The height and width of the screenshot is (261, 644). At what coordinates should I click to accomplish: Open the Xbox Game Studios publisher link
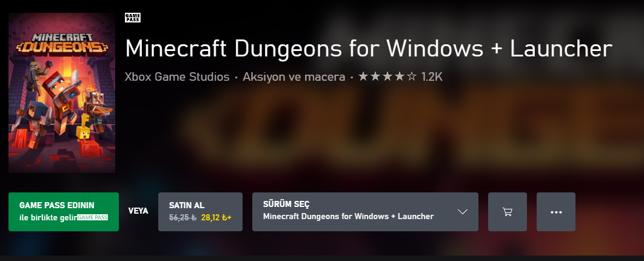coord(177,76)
